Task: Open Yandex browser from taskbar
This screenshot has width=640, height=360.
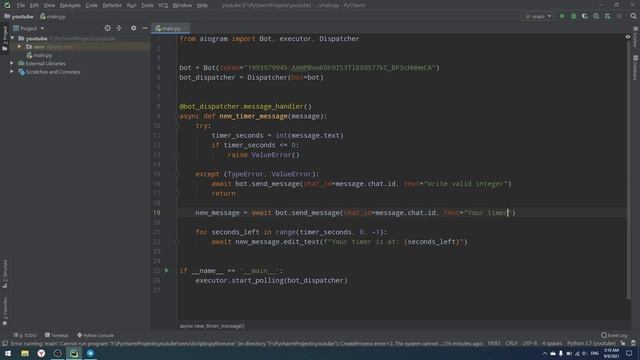Action: coord(41,353)
